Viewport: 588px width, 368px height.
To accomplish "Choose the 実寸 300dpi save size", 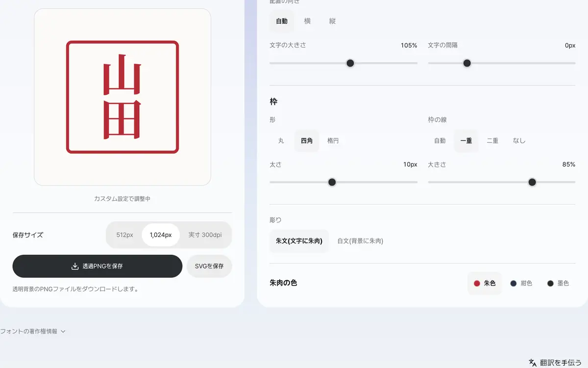I will [x=205, y=235].
